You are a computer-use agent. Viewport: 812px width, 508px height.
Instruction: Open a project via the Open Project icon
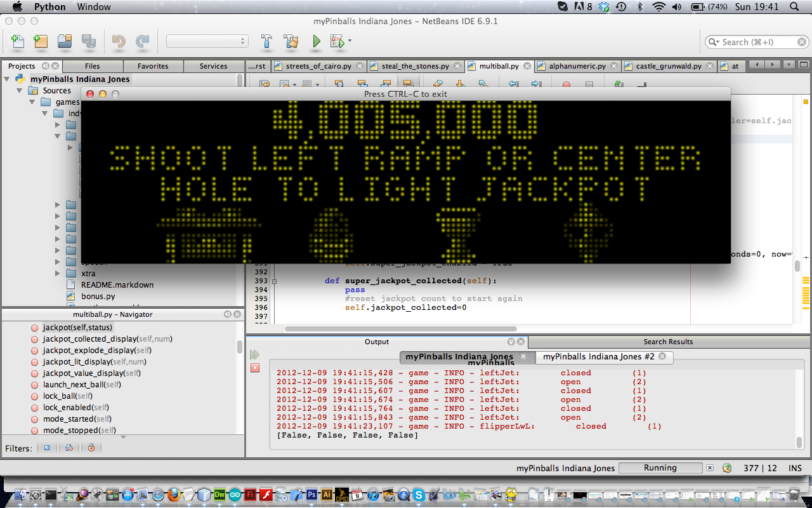tap(65, 42)
